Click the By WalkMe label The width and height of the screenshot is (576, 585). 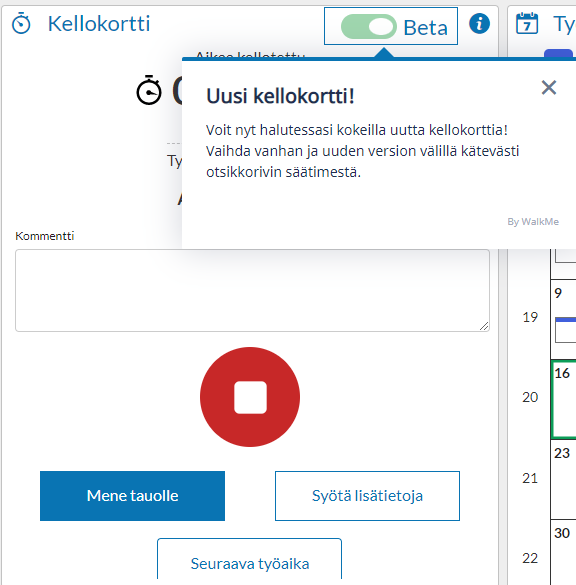tap(533, 222)
